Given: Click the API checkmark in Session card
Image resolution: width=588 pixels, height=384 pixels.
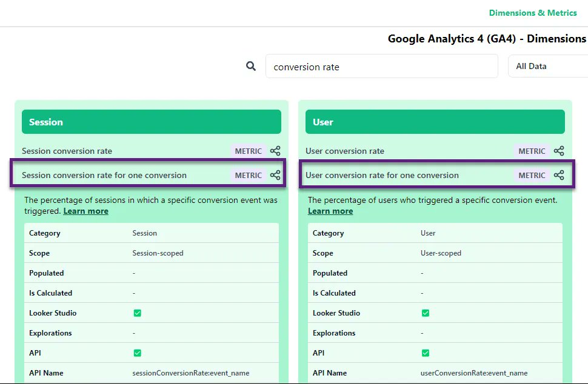Looking at the screenshot, I should click(x=137, y=353).
